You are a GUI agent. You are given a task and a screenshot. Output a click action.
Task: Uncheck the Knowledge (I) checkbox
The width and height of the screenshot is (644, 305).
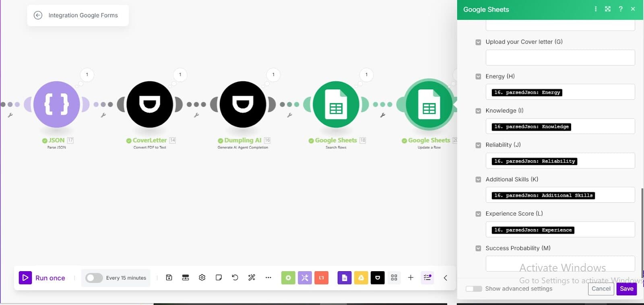tap(478, 111)
